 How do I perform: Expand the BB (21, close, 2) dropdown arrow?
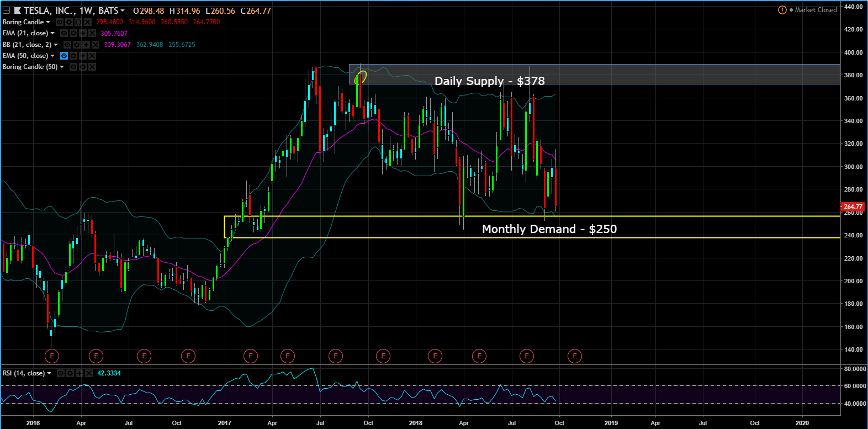[x=56, y=45]
